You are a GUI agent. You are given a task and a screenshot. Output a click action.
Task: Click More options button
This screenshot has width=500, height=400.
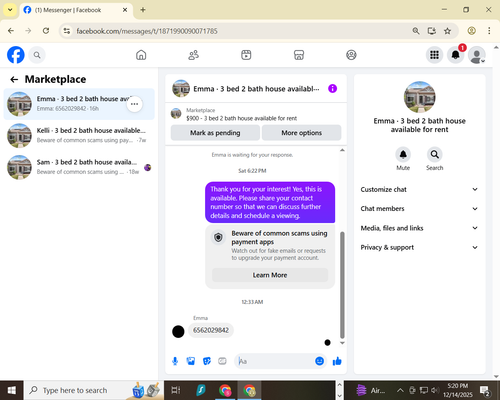click(x=301, y=133)
